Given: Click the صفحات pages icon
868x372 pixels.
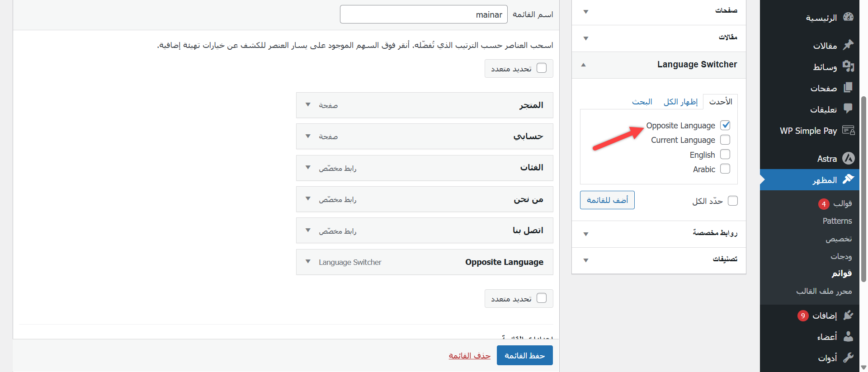Looking at the screenshot, I should [x=848, y=88].
